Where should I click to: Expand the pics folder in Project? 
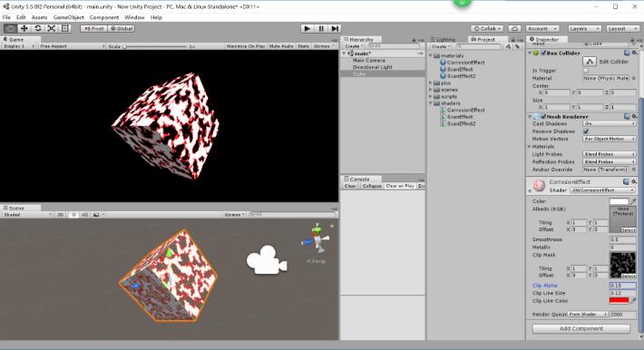431,83
